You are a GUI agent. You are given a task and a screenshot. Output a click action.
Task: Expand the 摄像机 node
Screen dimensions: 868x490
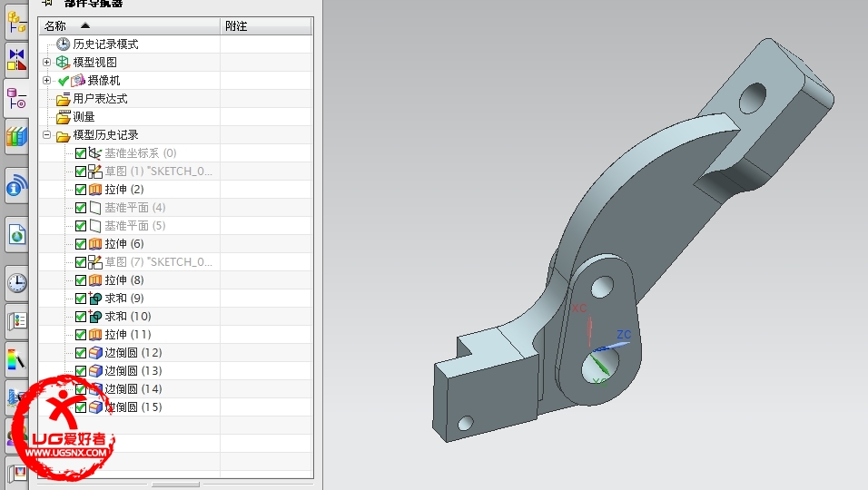pyautogui.click(x=47, y=80)
